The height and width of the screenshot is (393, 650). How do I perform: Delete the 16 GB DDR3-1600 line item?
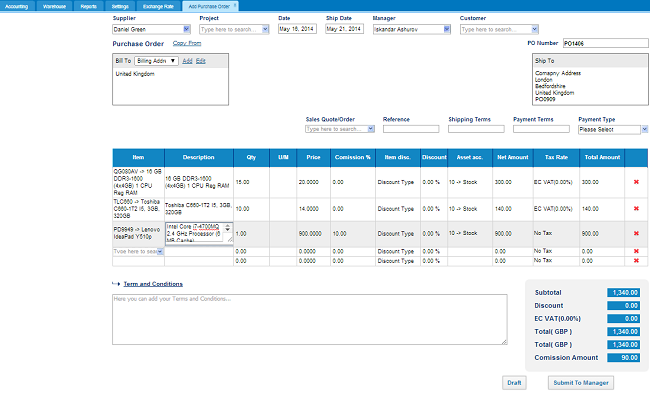(x=636, y=182)
